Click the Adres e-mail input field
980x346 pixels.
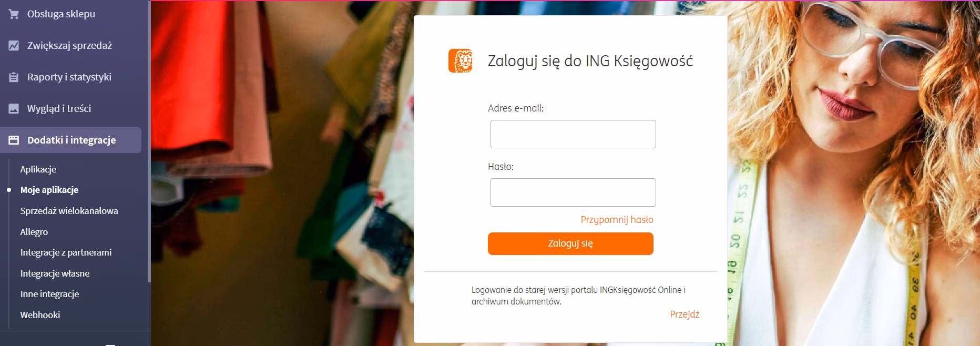pyautogui.click(x=572, y=134)
